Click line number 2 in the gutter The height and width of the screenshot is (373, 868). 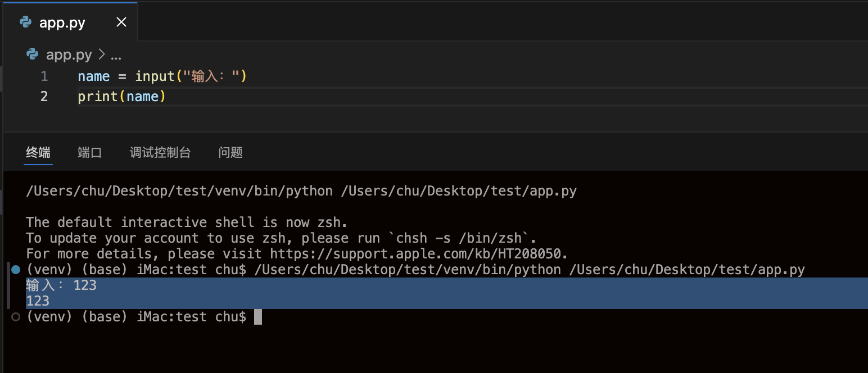[44, 97]
